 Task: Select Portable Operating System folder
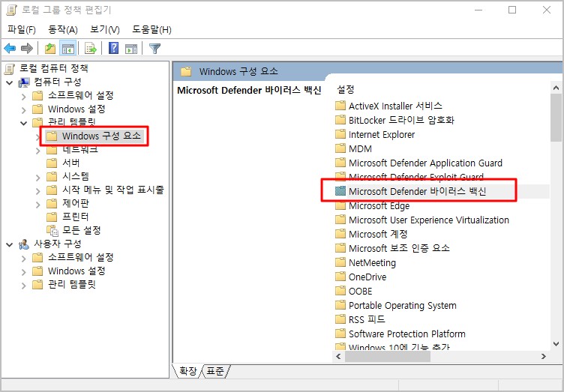403,305
